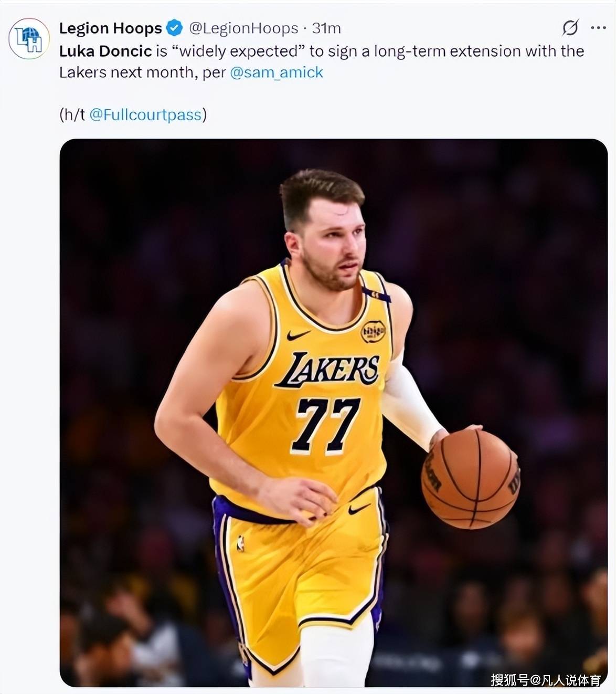Click the (h/t line of the tweet

pos(72,114)
